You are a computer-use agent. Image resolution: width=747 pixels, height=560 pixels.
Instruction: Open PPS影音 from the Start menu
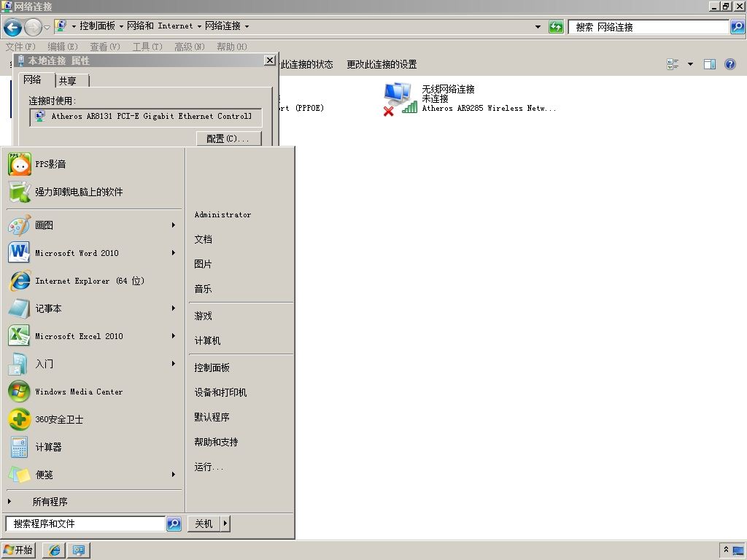tap(93, 164)
